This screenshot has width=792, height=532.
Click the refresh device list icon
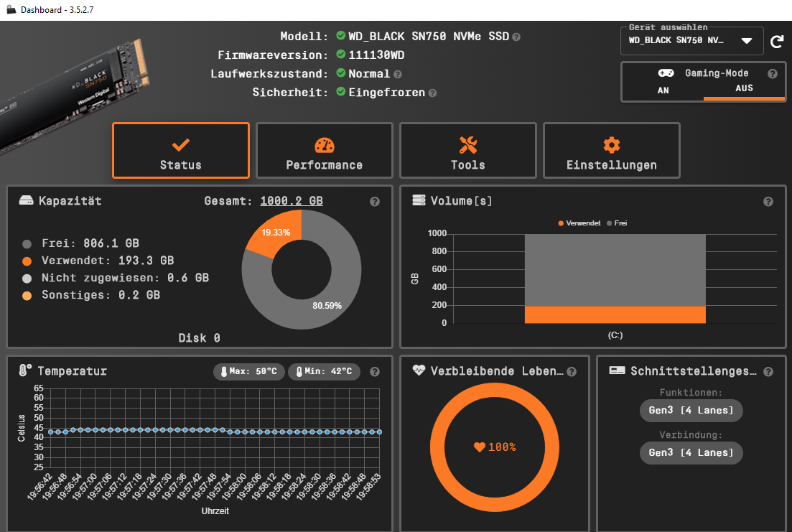pyautogui.click(x=777, y=42)
